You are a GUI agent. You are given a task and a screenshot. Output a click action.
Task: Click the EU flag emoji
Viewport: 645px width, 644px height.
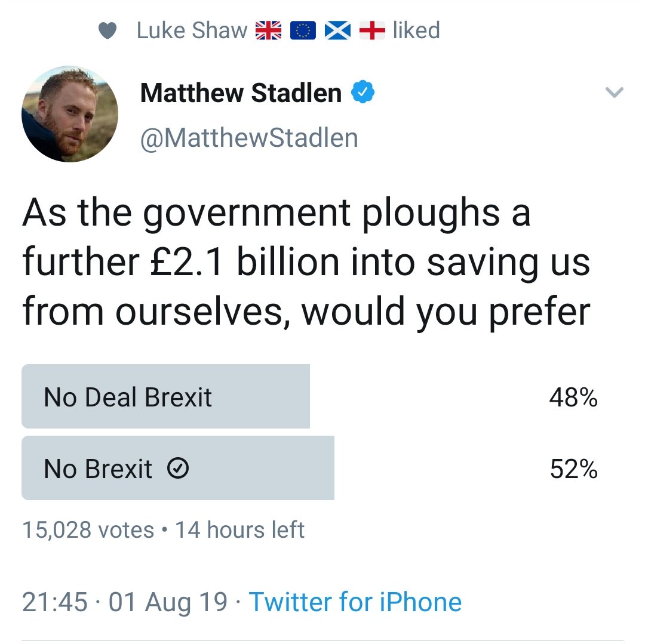[x=303, y=30]
